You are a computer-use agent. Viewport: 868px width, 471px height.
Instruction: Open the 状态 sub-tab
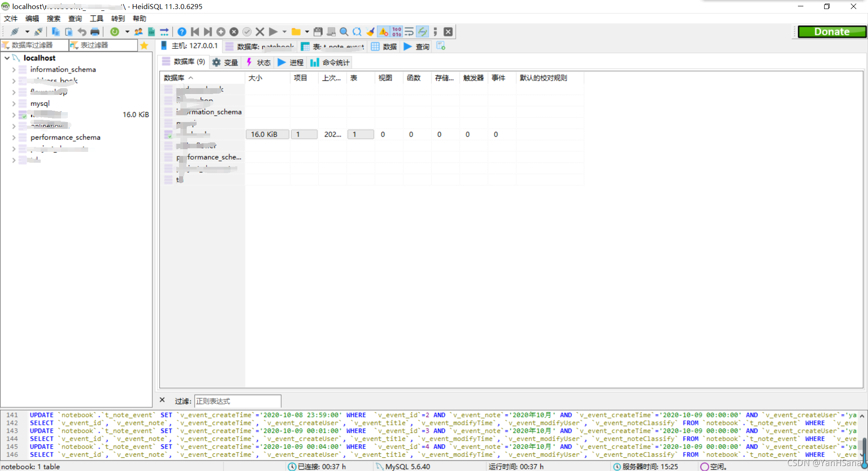coord(258,62)
